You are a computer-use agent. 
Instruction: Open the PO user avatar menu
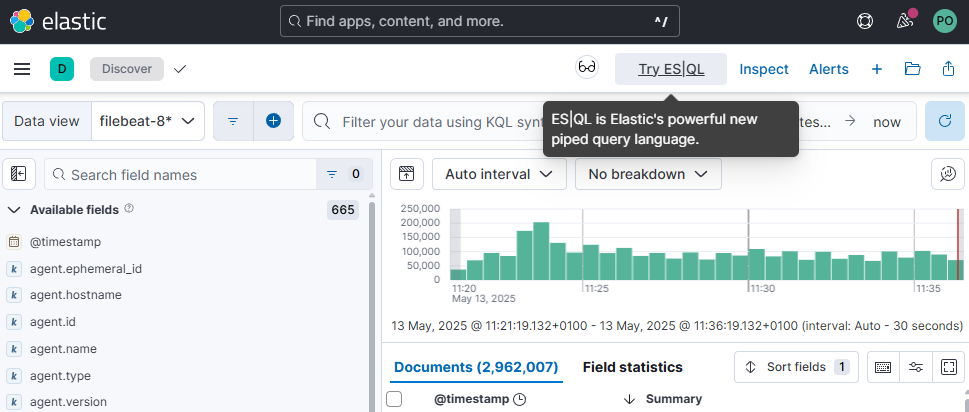click(x=944, y=21)
